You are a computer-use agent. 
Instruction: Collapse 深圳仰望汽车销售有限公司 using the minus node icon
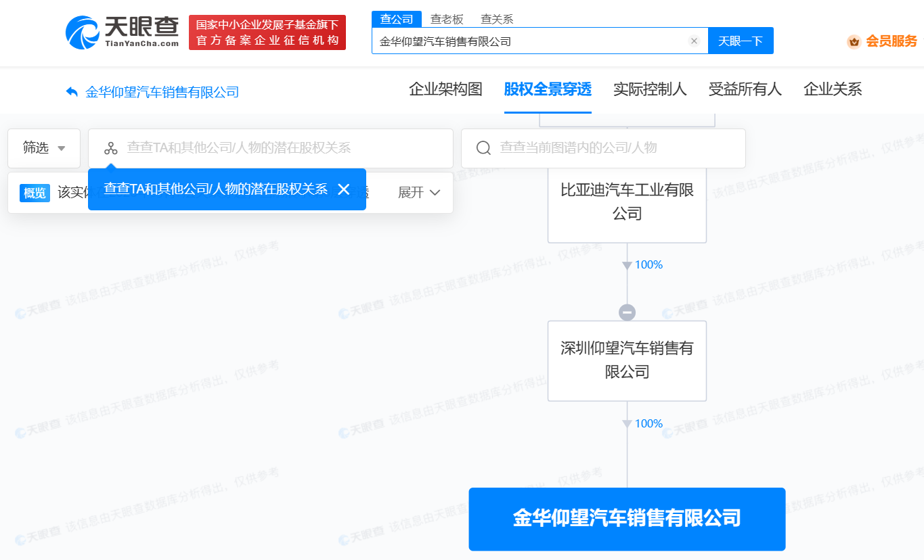pos(627,312)
